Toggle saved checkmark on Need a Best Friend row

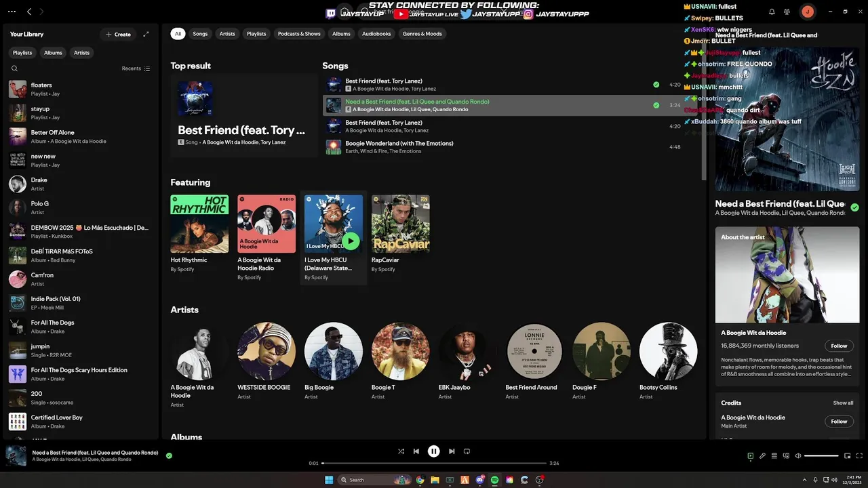[656, 105]
